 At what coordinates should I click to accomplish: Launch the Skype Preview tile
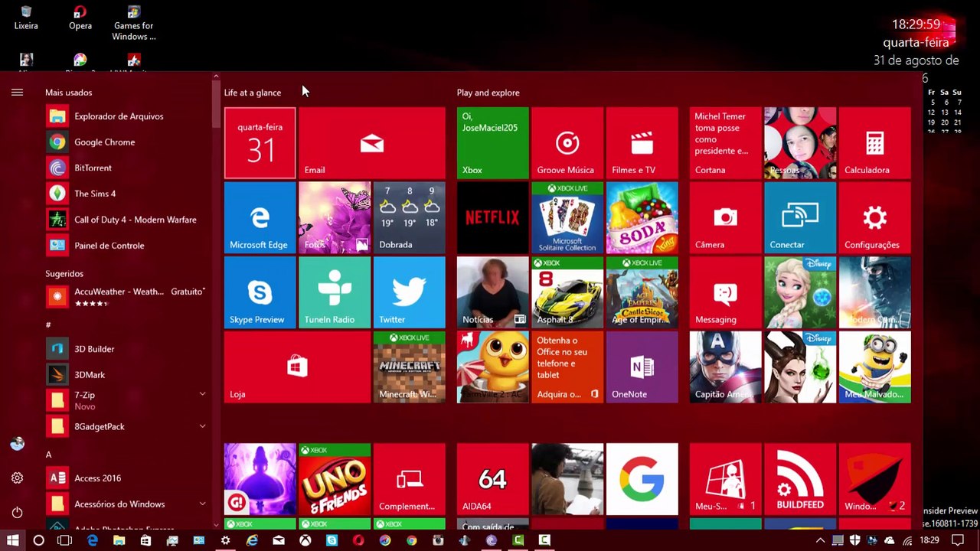[x=260, y=292]
